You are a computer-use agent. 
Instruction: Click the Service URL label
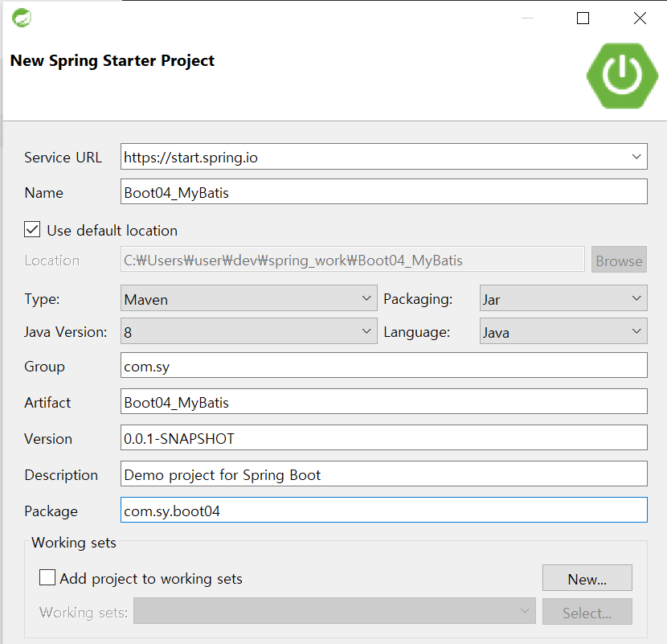tap(63, 158)
